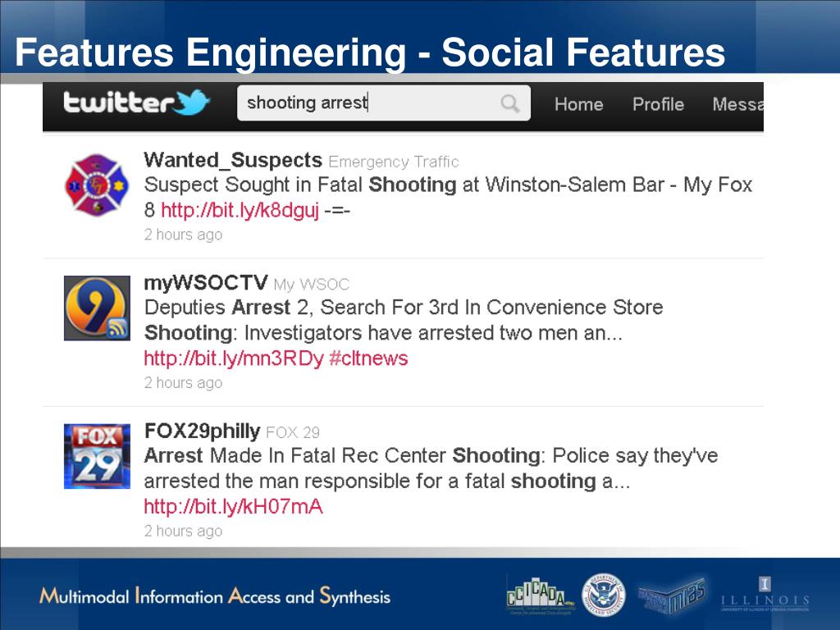Click the search magnifier icon
This screenshot has width=840, height=630.
tap(509, 103)
